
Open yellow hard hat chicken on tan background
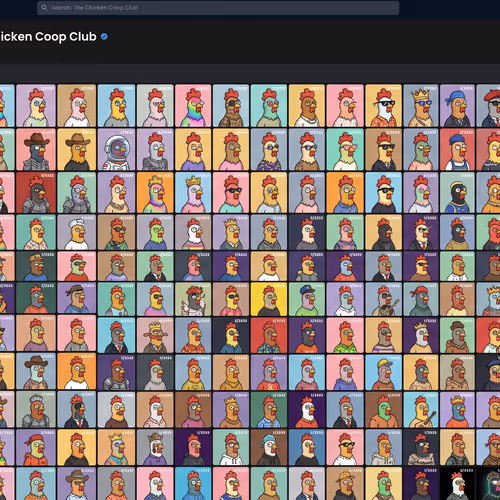(x=345, y=484)
